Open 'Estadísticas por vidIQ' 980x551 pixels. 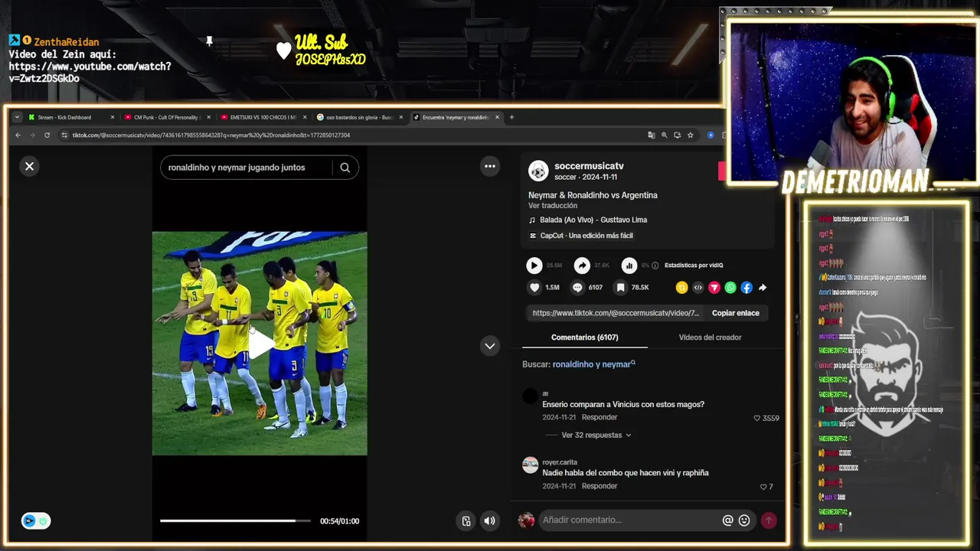694,266
